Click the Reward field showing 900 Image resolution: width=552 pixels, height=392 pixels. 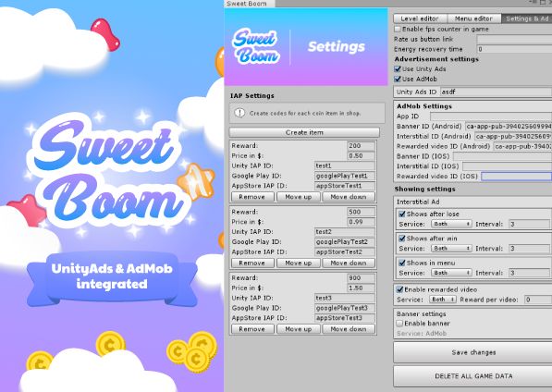coord(362,278)
